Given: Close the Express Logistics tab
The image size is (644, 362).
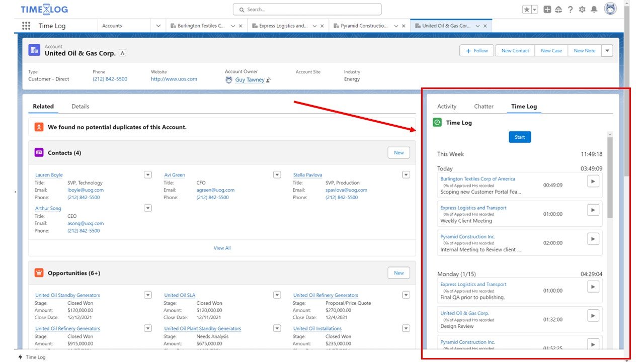Looking at the screenshot, I should pos(322,26).
